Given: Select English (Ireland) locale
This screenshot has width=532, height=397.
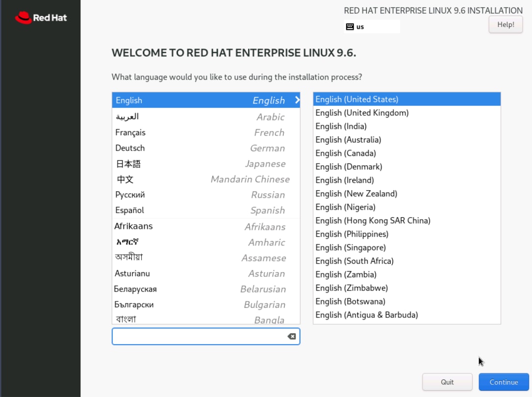Looking at the screenshot, I should coord(407,180).
